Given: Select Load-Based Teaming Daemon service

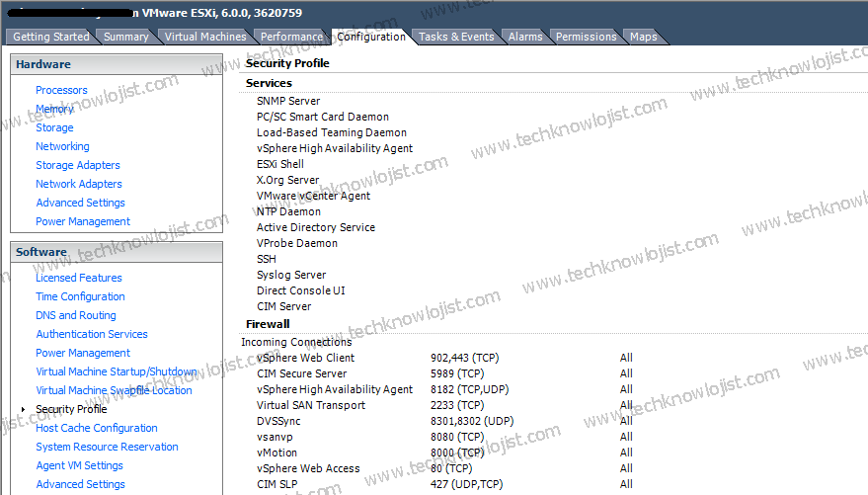Looking at the screenshot, I should pyautogui.click(x=332, y=132).
